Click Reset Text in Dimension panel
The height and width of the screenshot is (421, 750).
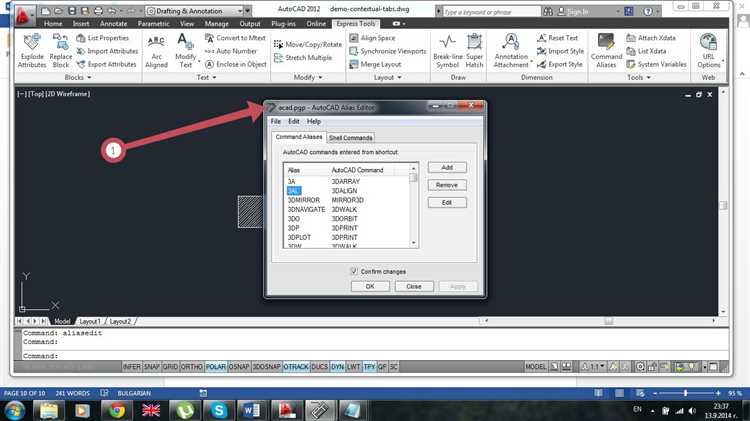557,38
